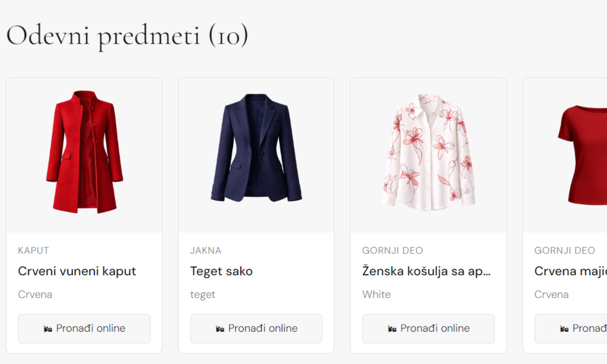Click the cut-off Crvena majica title
This screenshot has height=364, width=607.
pyautogui.click(x=571, y=271)
